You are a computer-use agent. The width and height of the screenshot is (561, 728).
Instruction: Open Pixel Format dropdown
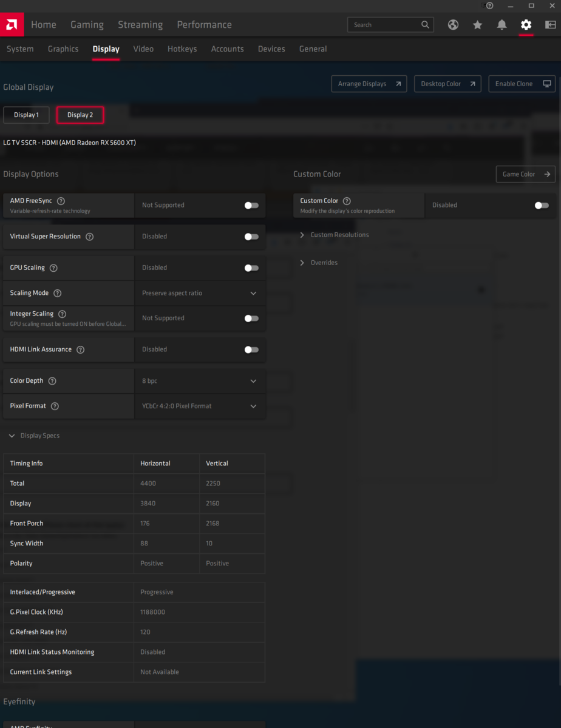(200, 406)
